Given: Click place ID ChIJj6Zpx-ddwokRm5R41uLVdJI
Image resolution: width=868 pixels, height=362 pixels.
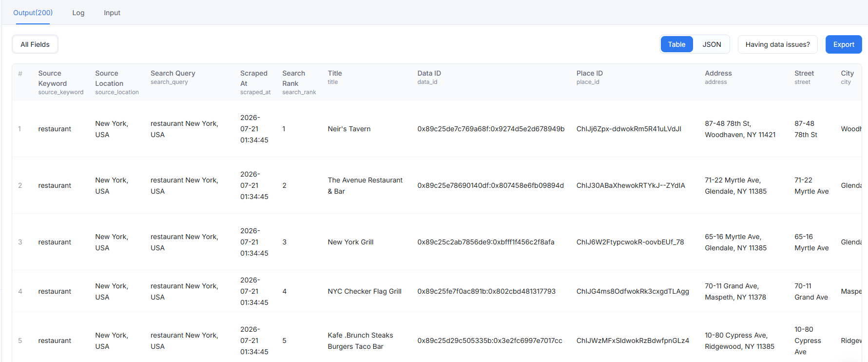Looking at the screenshot, I should coord(629,129).
